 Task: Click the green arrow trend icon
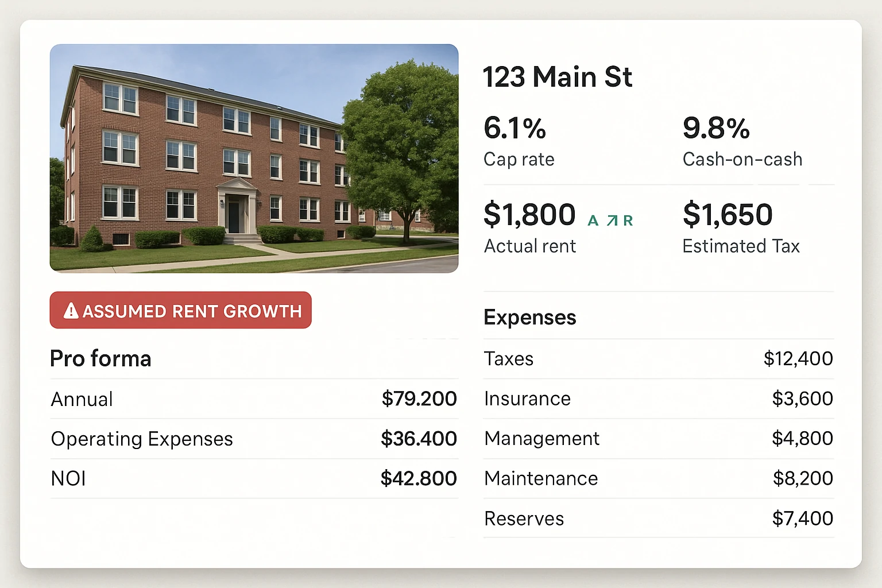coord(612,220)
